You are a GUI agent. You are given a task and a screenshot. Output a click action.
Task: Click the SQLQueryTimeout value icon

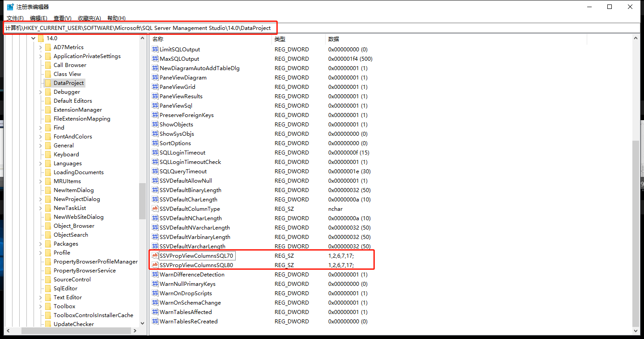point(155,171)
